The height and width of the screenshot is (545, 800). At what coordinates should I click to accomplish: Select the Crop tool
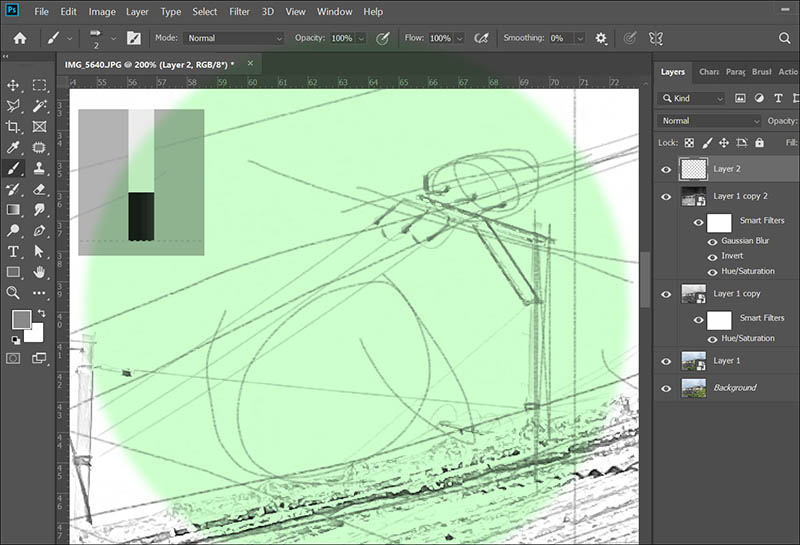(x=13, y=127)
